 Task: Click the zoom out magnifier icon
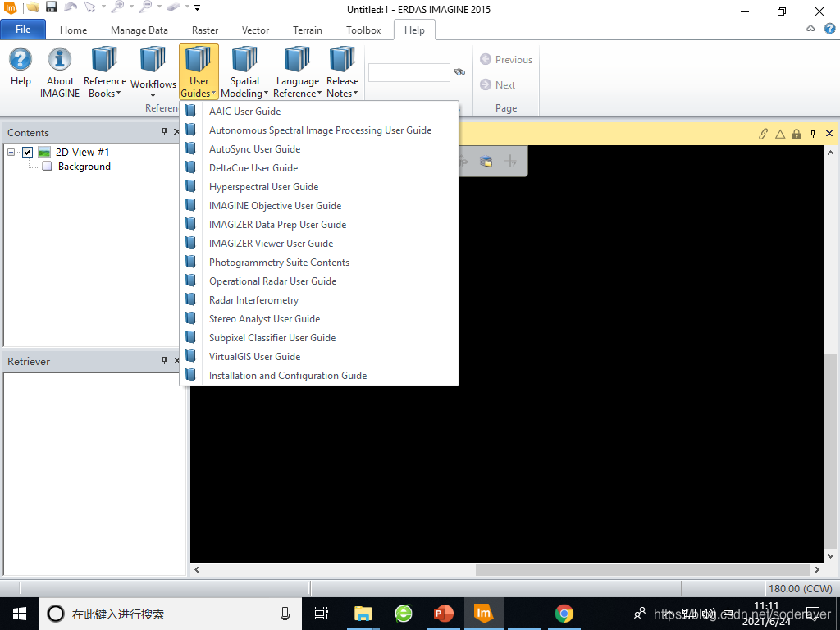(x=146, y=7)
